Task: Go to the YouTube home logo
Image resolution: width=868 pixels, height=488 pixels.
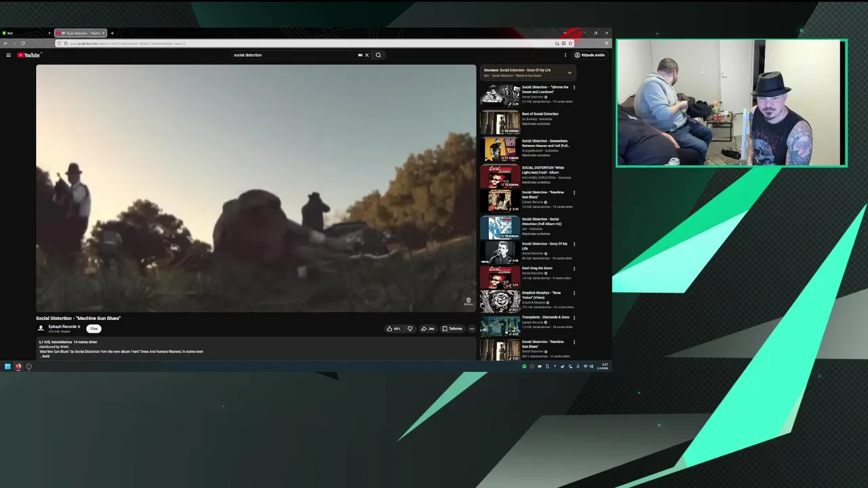Action: (28, 55)
